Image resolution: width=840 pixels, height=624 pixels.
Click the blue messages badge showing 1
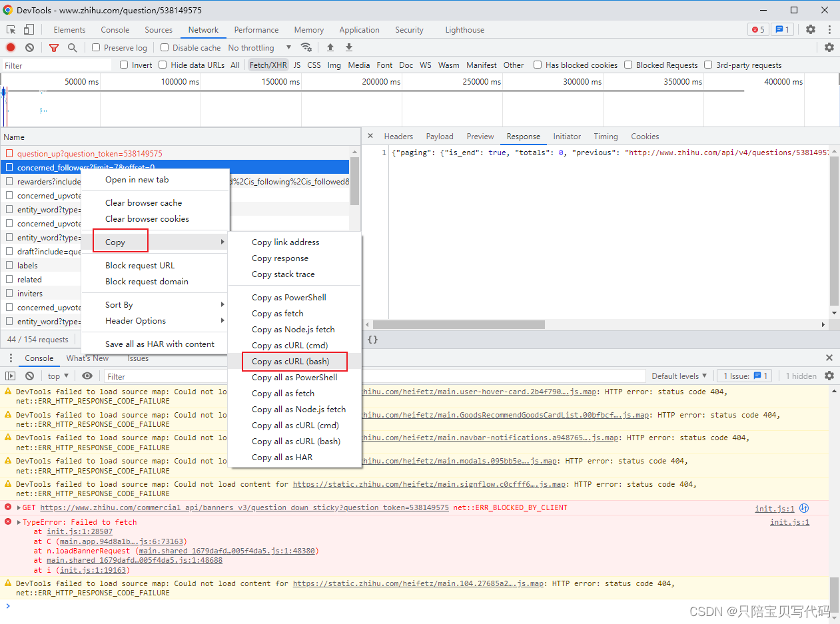tap(782, 29)
